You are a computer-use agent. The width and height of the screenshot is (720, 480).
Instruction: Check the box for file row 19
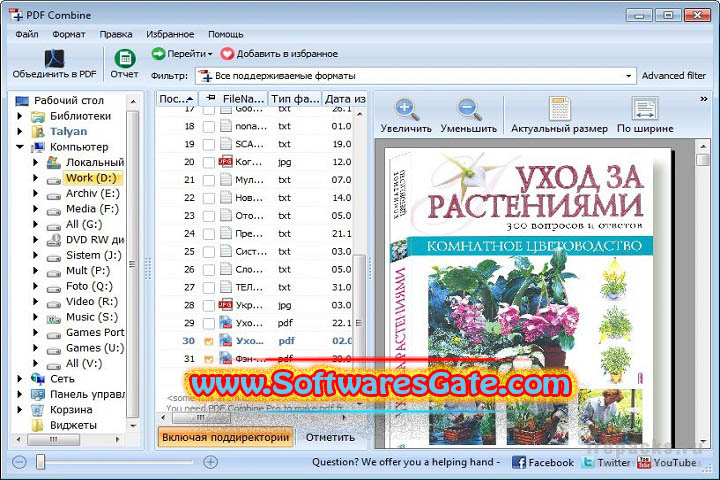click(x=209, y=144)
